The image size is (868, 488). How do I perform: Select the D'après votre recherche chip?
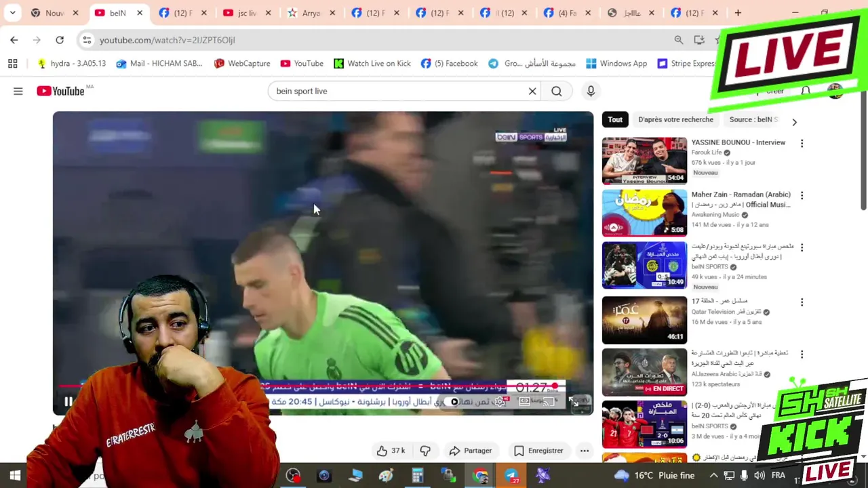(x=675, y=119)
